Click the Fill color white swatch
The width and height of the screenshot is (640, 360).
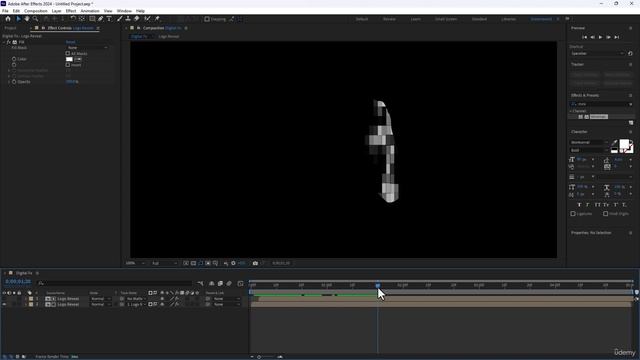coord(69,59)
